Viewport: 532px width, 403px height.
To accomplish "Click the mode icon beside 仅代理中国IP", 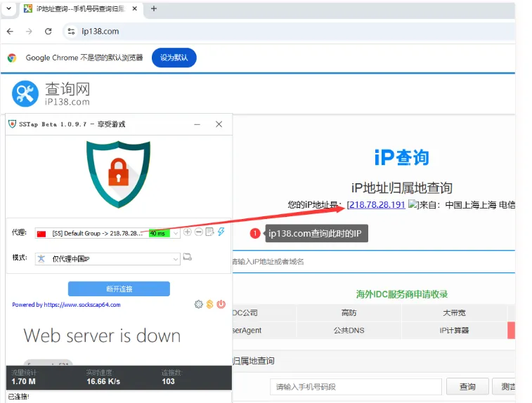I will coord(41,259).
